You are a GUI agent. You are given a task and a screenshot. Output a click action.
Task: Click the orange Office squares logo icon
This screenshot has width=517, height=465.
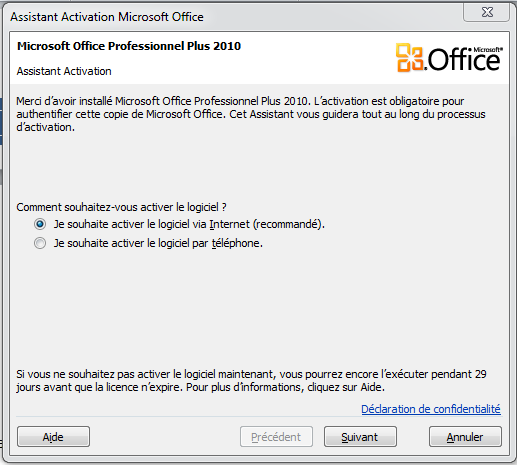coord(410,57)
